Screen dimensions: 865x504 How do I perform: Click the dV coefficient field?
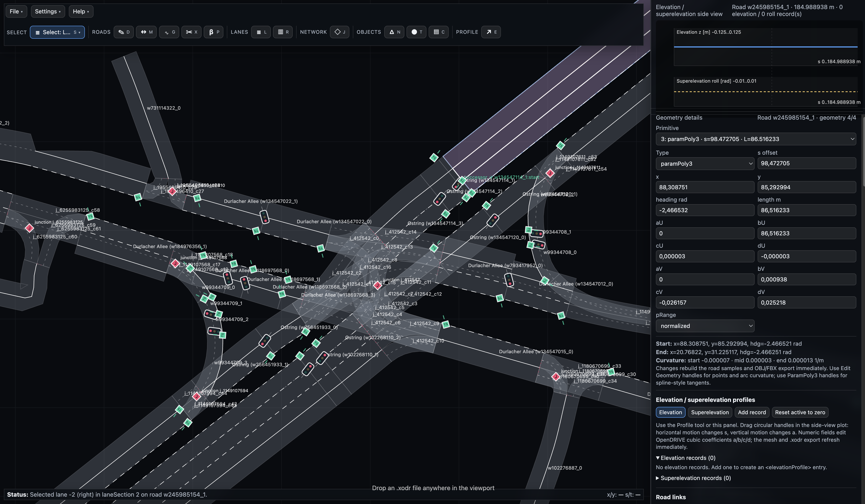[x=806, y=303]
